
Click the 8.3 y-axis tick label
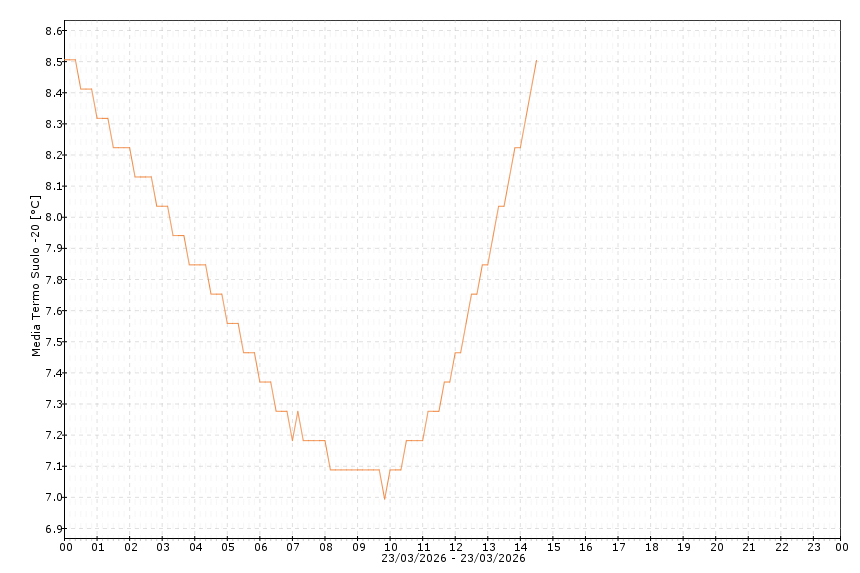click(x=54, y=124)
